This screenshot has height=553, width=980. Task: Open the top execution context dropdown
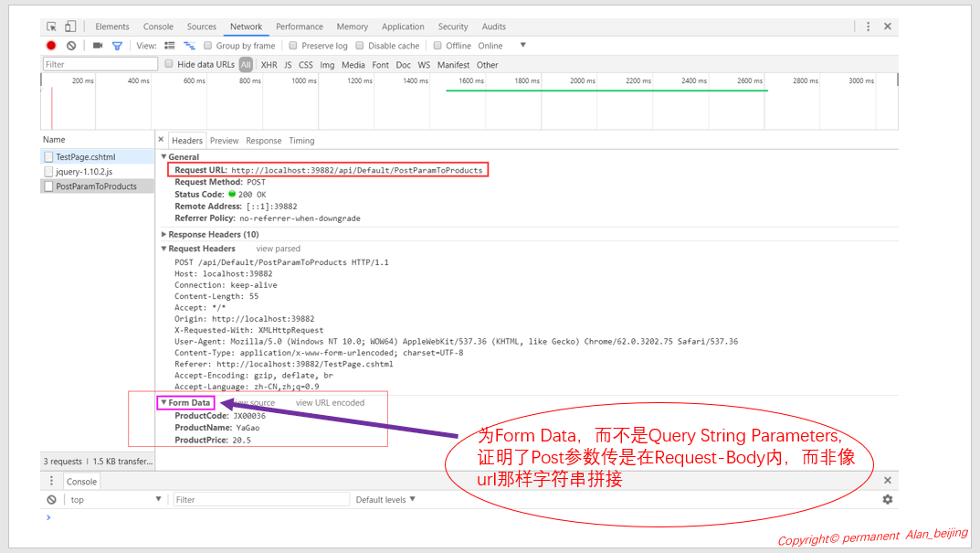[116, 499]
